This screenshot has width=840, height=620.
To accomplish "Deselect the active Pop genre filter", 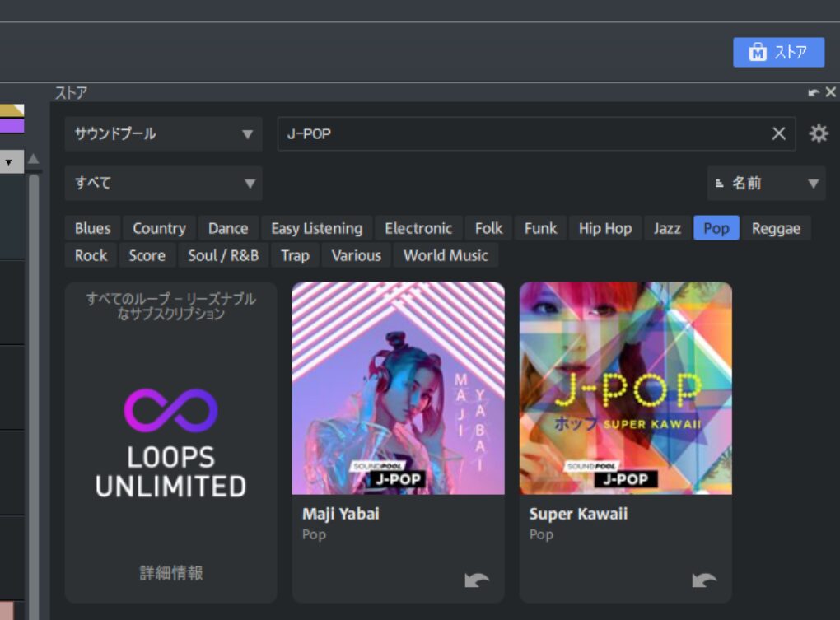I will [716, 229].
